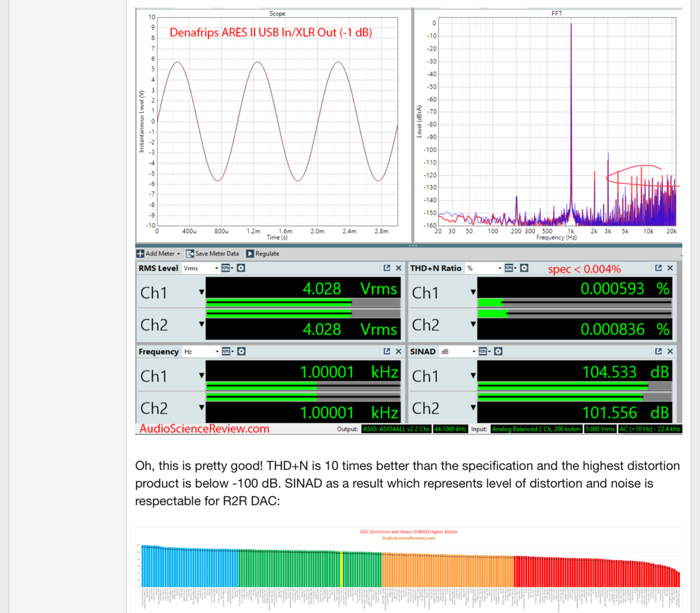700x613 pixels.
Task: Expand Ch2 arrow in THD+N Ratio meter
Action: [x=473, y=325]
